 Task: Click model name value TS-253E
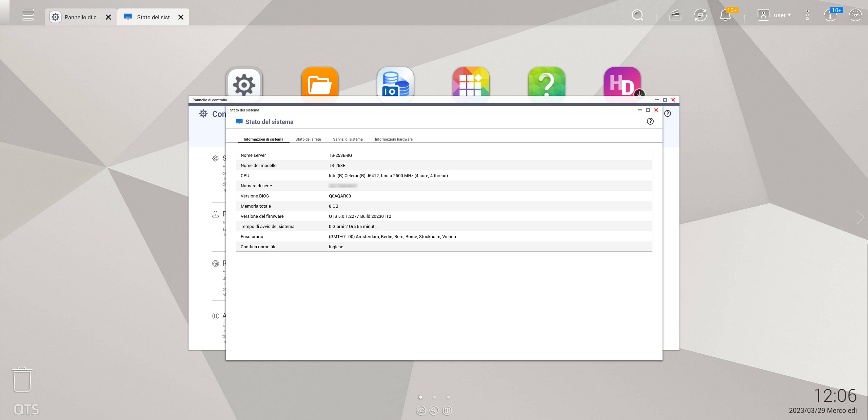[x=337, y=166]
